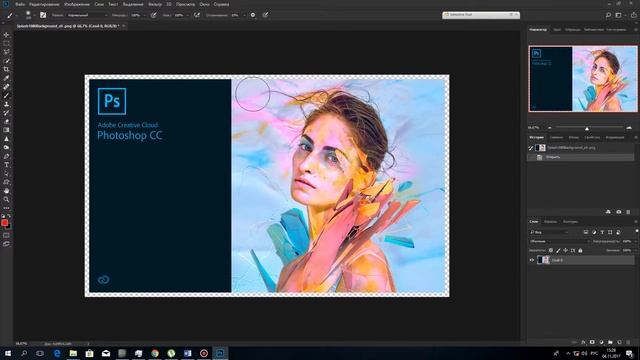Create new snapshot in History panel
This screenshot has width=640, height=360.
click(x=618, y=212)
